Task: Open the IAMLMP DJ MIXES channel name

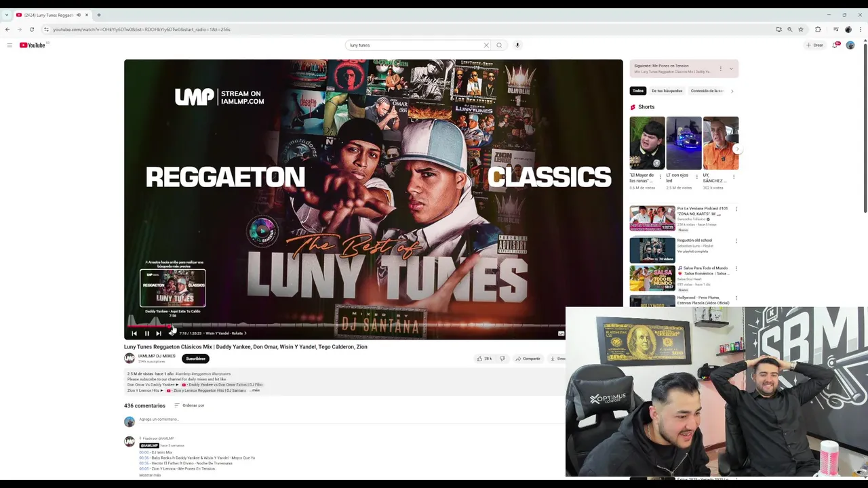Action: (157, 356)
